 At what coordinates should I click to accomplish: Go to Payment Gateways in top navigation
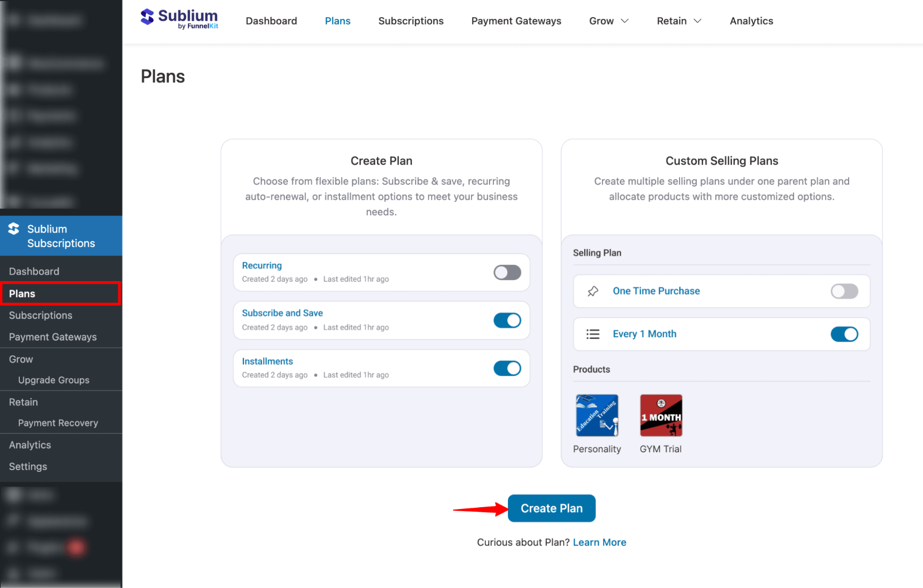(516, 21)
